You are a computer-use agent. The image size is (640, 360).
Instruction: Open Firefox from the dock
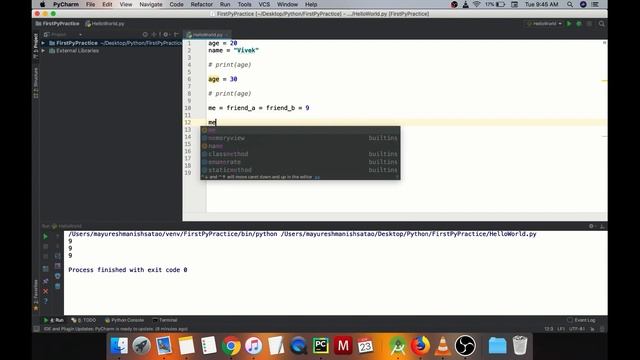tap(420, 346)
